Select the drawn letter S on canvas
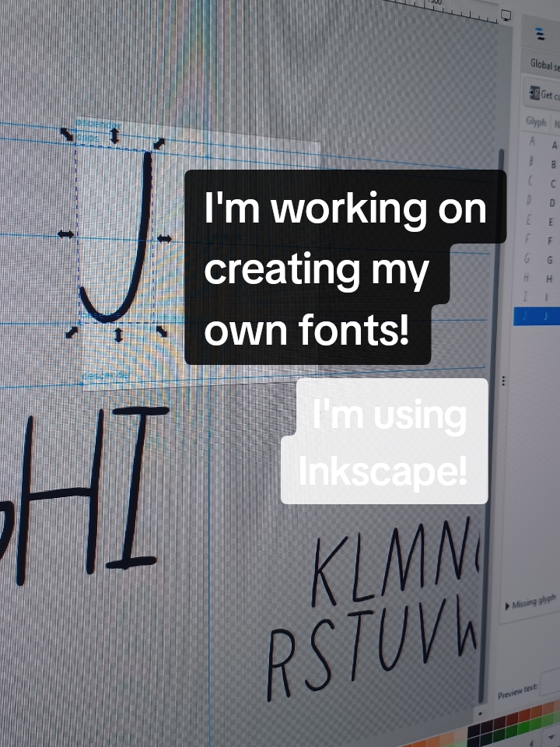 [321, 655]
